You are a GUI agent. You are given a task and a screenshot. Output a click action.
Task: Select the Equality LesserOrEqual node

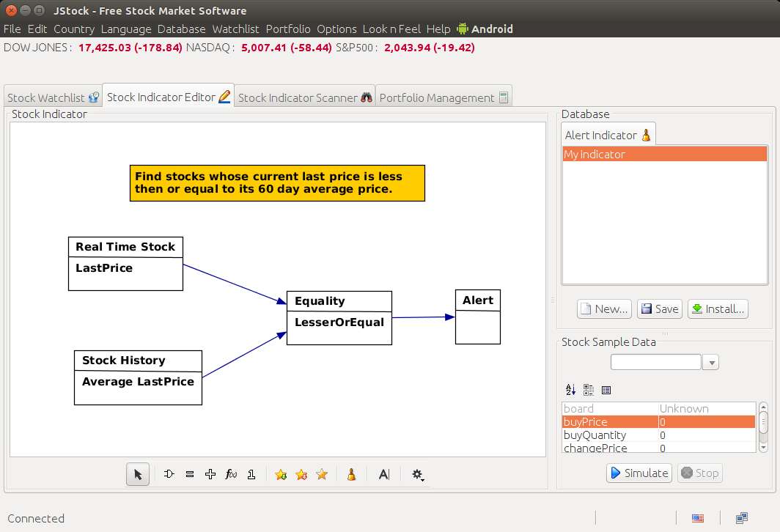(339, 318)
